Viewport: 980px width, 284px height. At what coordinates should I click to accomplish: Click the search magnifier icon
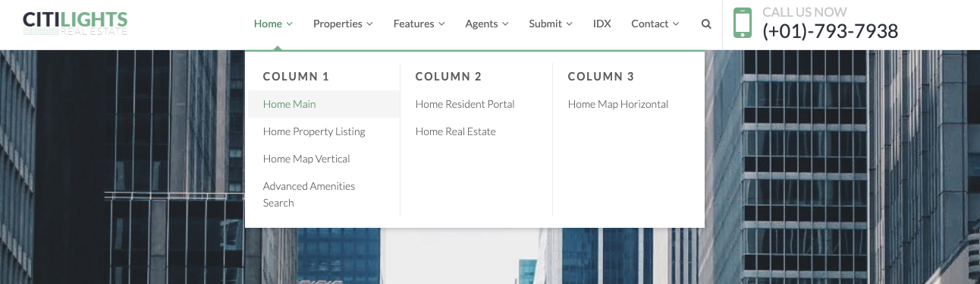(706, 24)
